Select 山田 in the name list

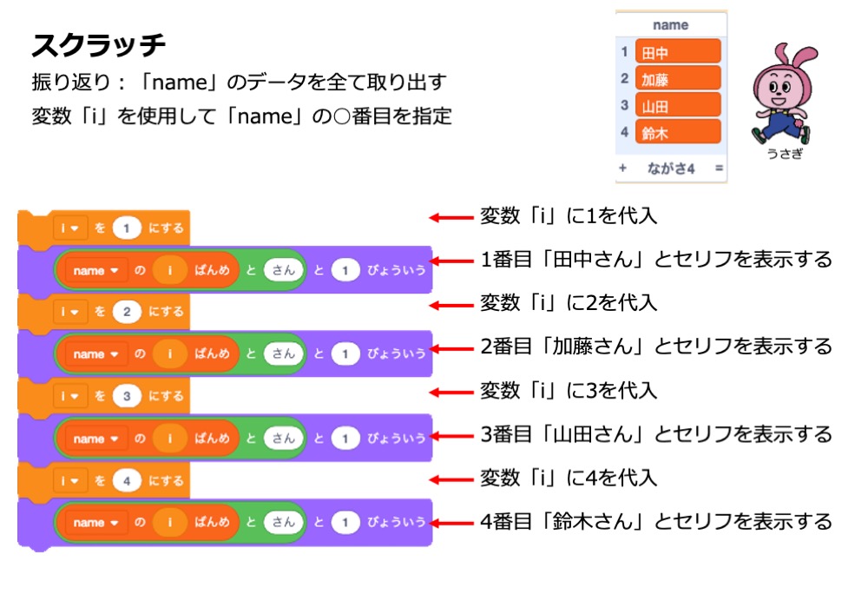click(677, 106)
